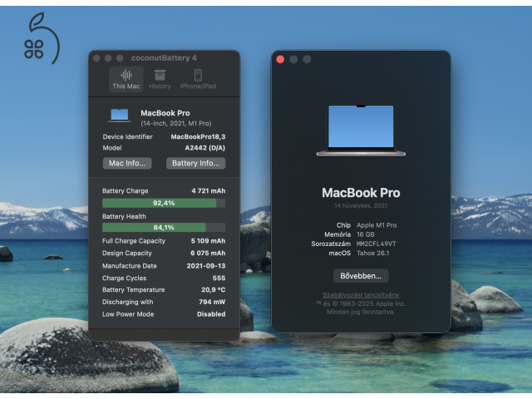
Task: Click the 794 mW discharging value
Action: (x=212, y=302)
